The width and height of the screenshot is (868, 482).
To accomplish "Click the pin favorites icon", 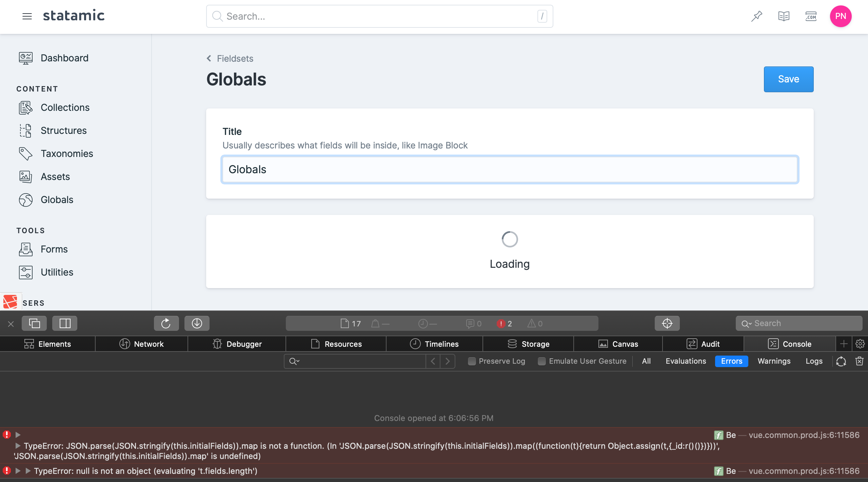I will (756, 16).
